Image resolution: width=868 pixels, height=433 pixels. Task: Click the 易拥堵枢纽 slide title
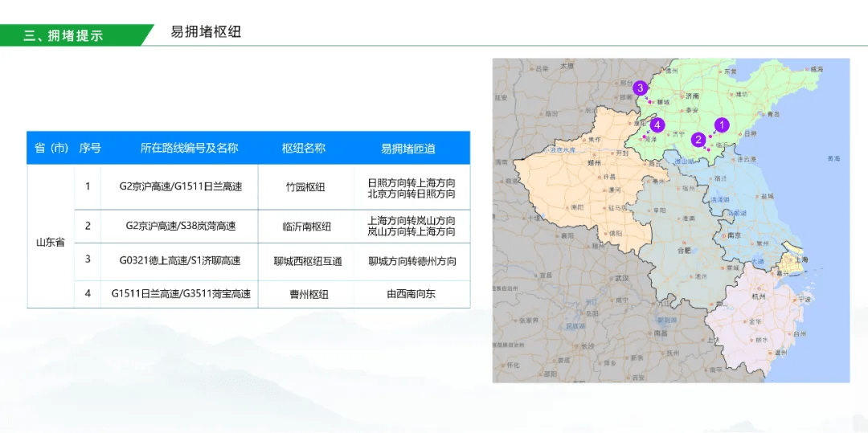206,32
